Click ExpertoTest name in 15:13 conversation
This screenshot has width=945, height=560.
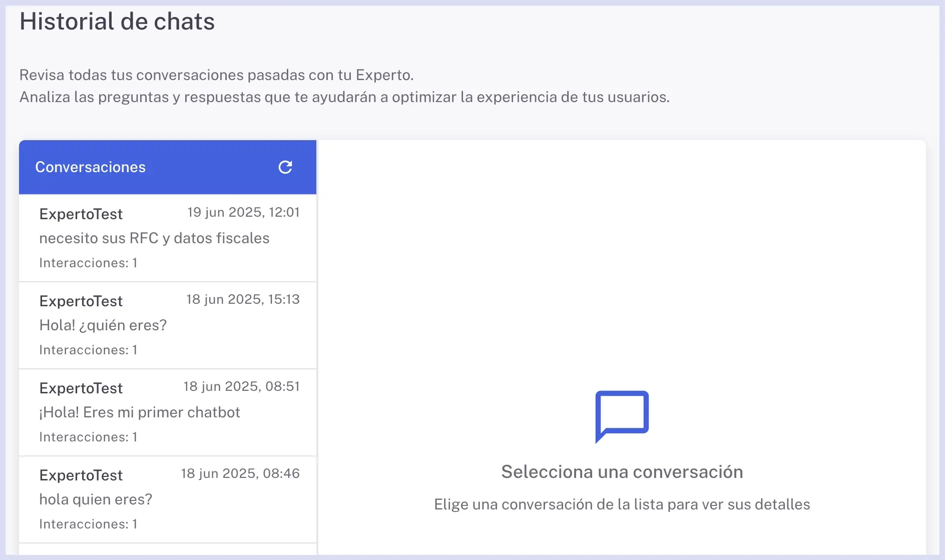tap(81, 301)
